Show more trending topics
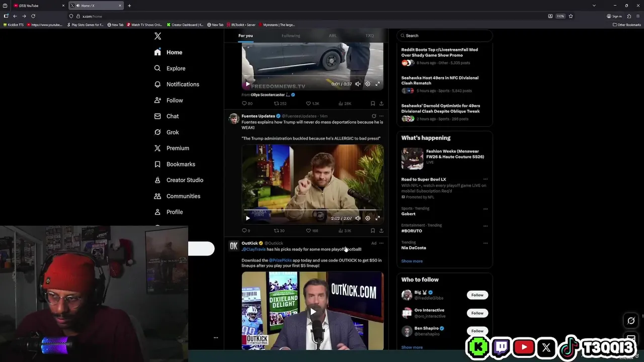The width and height of the screenshot is (644, 362). click(412, 261)
